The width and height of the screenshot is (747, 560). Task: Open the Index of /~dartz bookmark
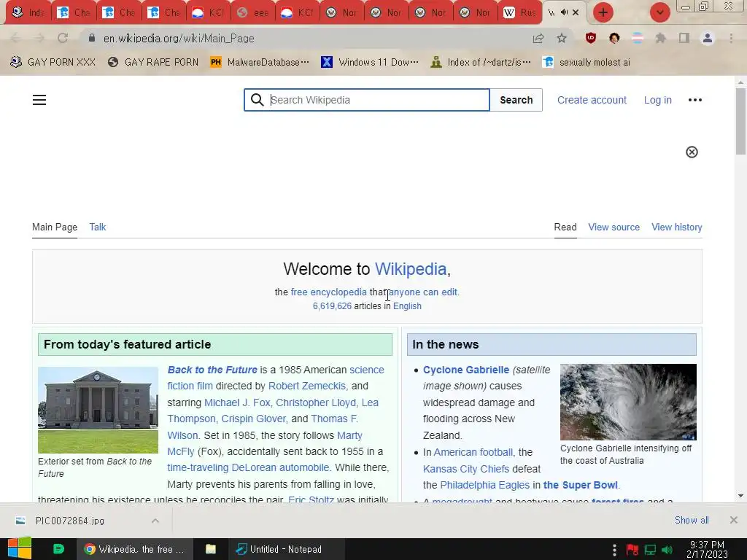(x=480, y=63)
